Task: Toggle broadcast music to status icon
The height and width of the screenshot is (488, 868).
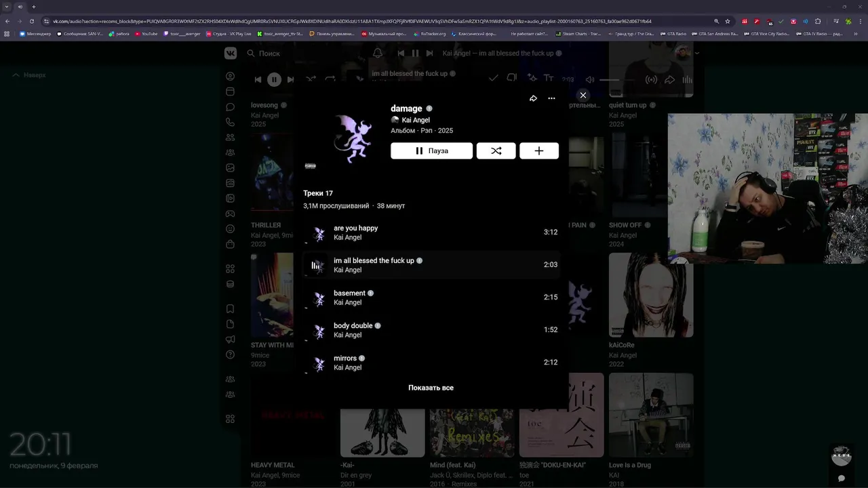Action: click(651, 80)
